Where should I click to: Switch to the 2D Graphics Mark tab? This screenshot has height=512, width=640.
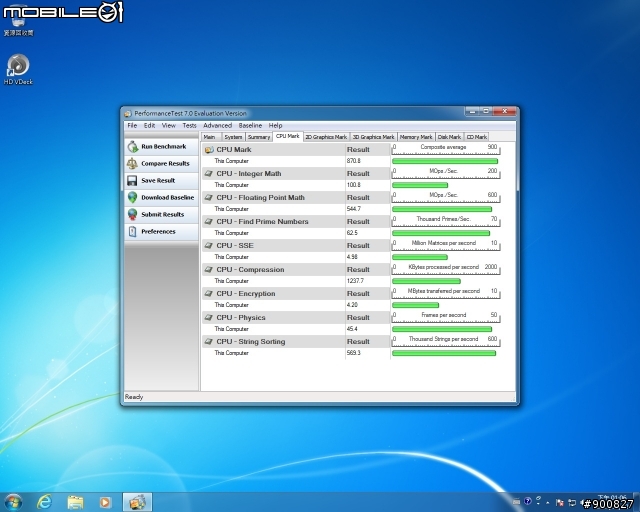(326, 137)
